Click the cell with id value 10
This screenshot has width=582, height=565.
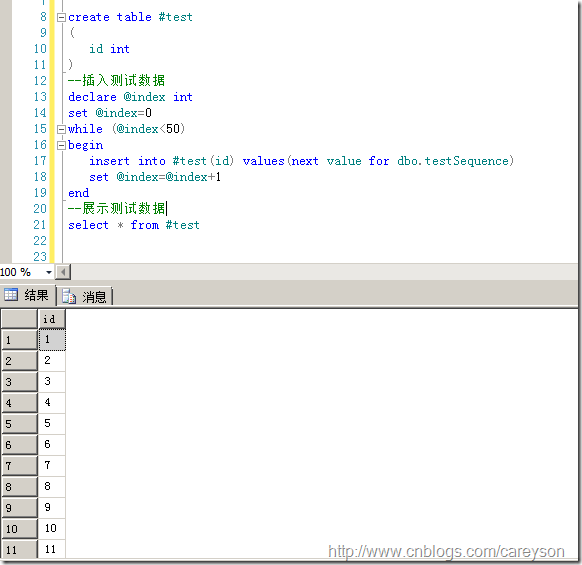tap(52, 528)
